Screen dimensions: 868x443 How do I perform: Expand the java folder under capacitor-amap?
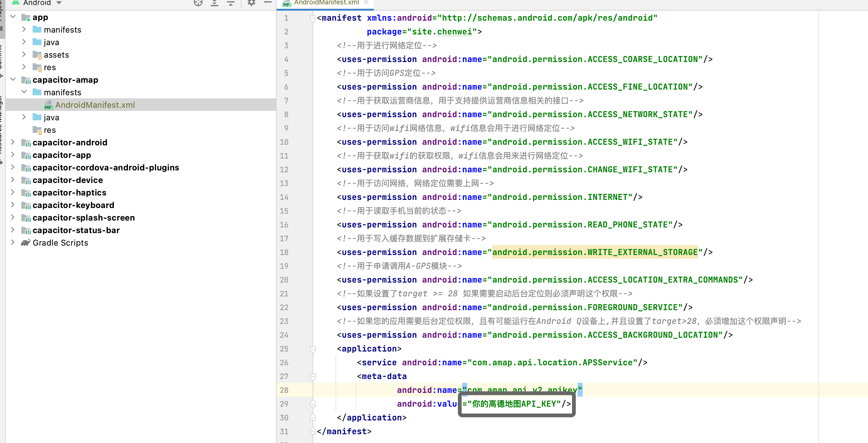pyautogui.click(x=24, y=117)
